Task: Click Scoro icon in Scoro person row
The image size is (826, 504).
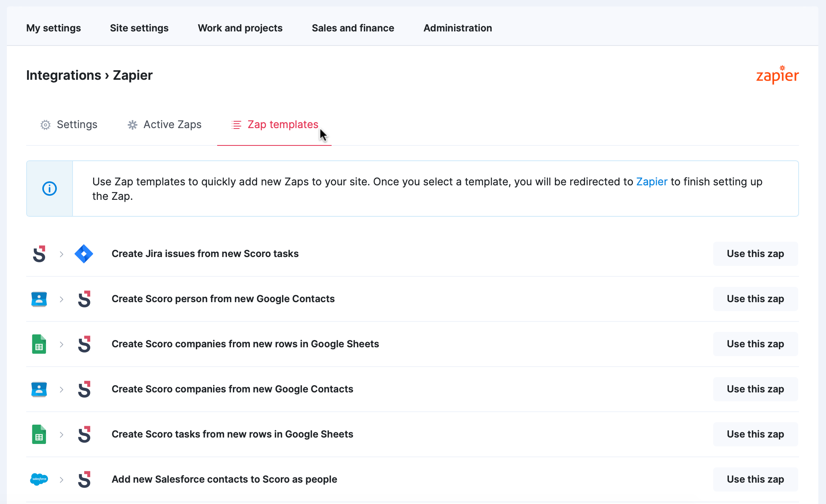Action: [x=84, y=299]
